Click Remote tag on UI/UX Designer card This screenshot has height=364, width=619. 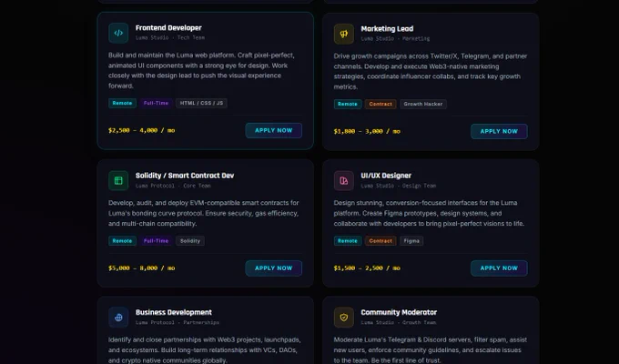348,241
